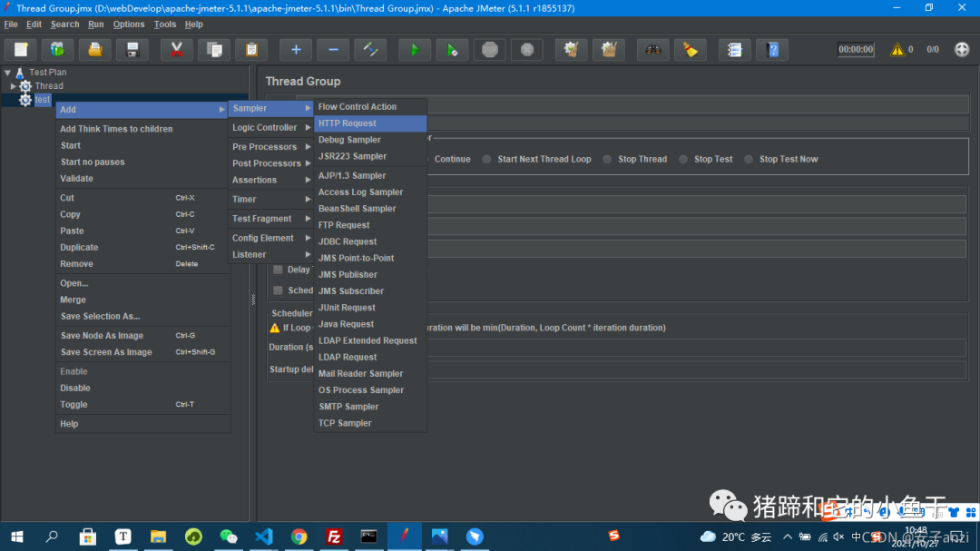Open Windows Start menu button

(17, 536)
